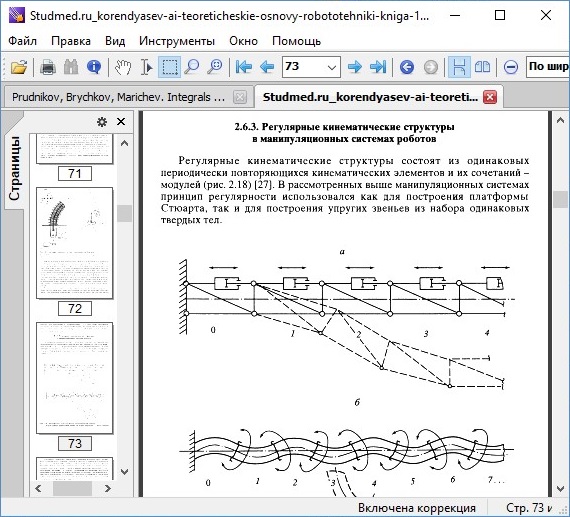Screen dimensions: 570x517
Task: Switch to Prudnikov, Brychkov, Marichev tab
Action: coord(119,97)
